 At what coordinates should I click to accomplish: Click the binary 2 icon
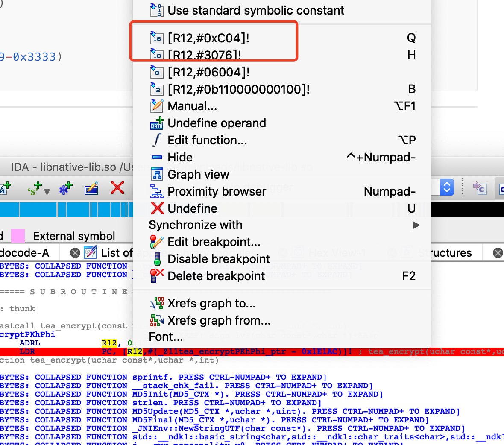157,89
